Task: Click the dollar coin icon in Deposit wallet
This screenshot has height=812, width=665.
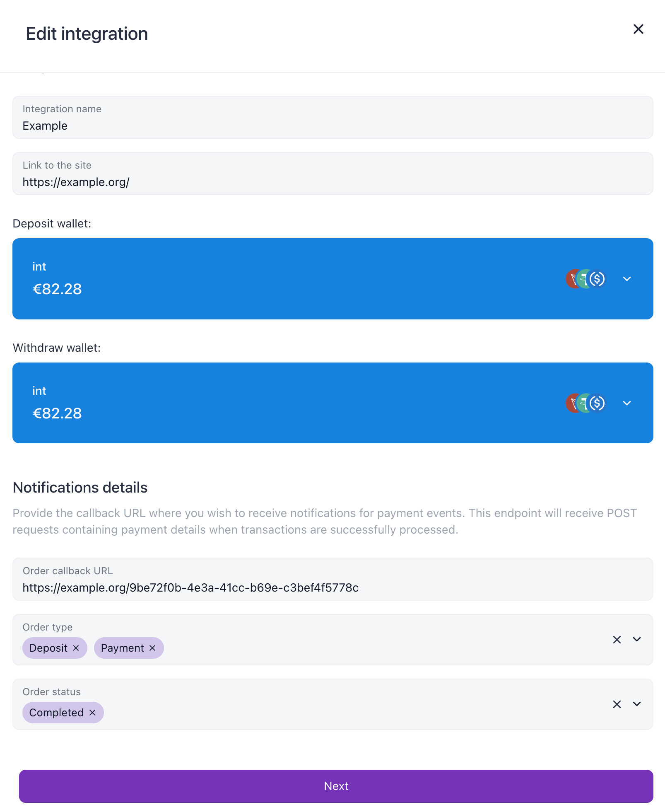Action: tap(597, 279)
